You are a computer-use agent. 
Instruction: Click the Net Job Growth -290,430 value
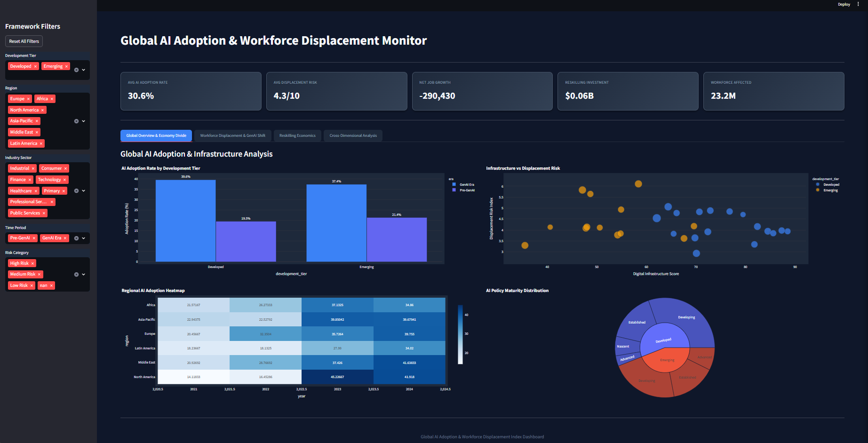pyautogui.click(x=437, y=96)
